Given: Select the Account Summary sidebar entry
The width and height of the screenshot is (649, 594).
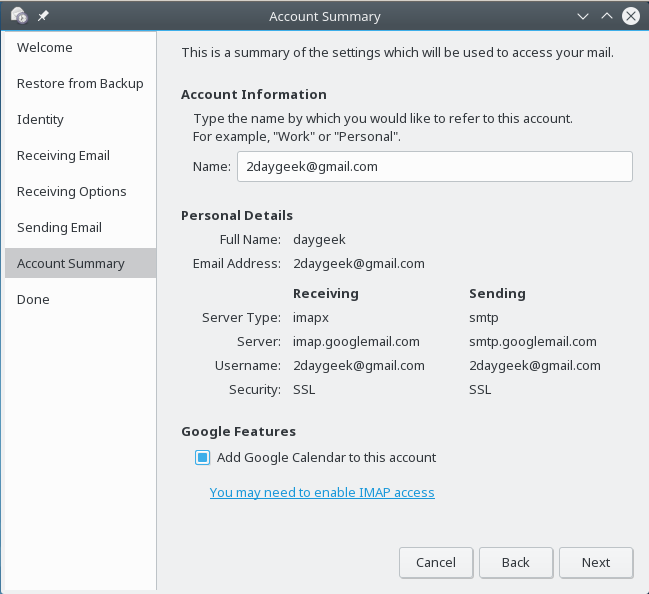Looking at the screenshot, I should pos(71,264).
